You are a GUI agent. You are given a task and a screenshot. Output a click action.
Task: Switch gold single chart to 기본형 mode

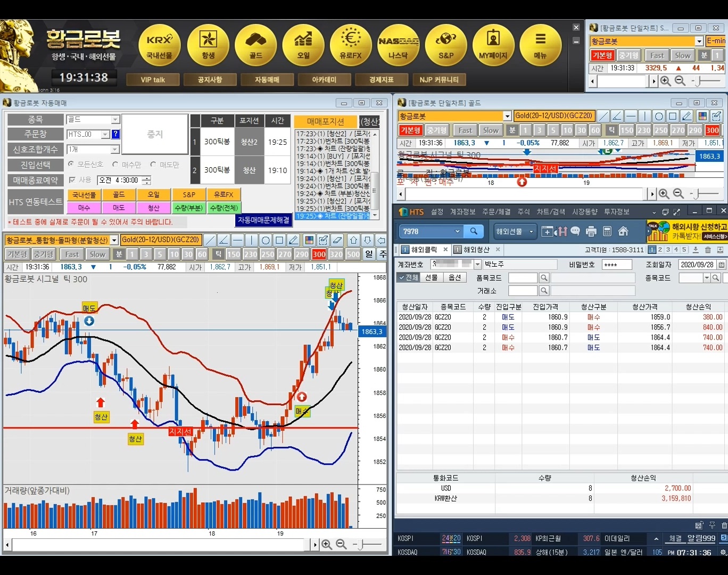point(410,130)
